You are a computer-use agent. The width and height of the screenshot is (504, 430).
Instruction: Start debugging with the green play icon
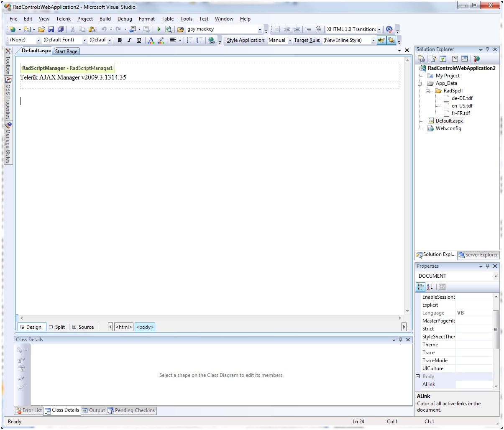click(x=159, y=29)
